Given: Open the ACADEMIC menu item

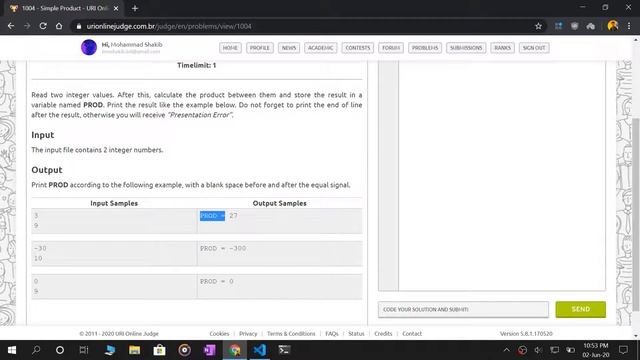Looking at the screenshot, I should click(x=321, y=48).
